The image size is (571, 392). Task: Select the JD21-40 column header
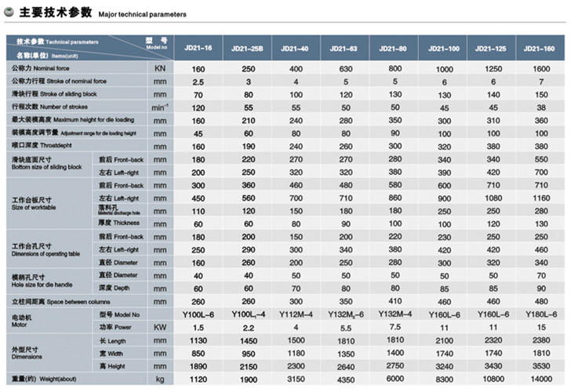click(x=296, y=48)
